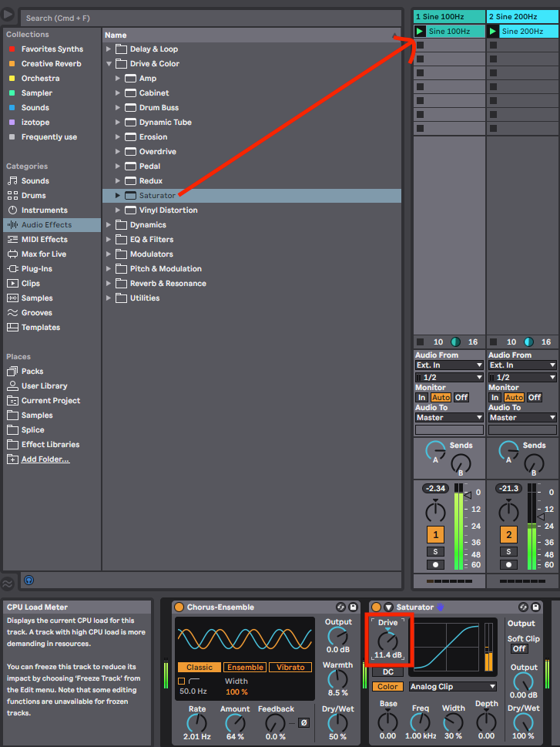
Task: Toggle Chorus-Ensemble device activator
Action: coord(179,607)
